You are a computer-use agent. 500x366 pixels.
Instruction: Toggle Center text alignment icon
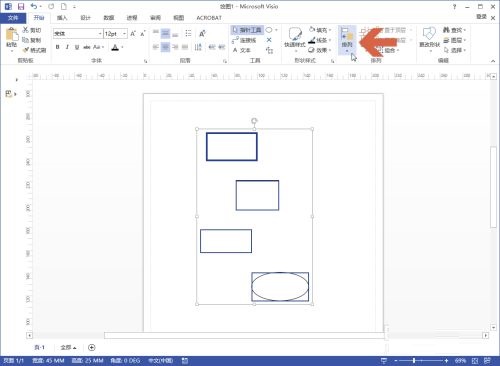coord(165,47)
